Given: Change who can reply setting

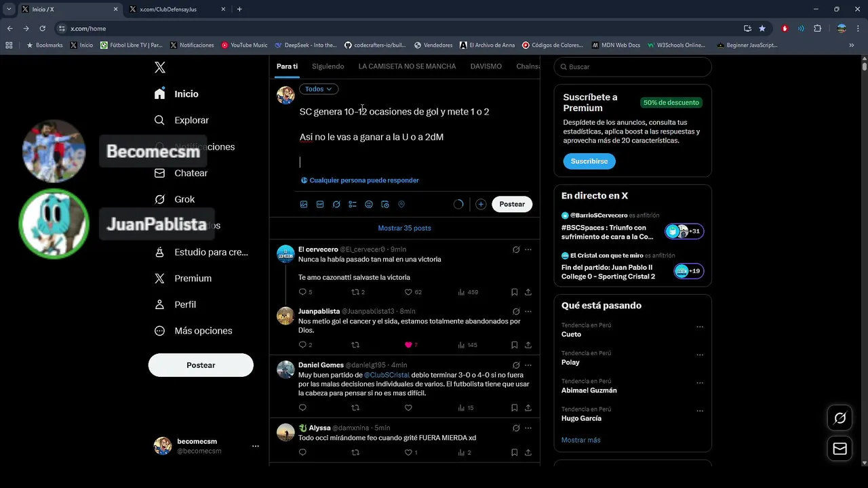Looking at the screenshot, I should tap(360, 180).
